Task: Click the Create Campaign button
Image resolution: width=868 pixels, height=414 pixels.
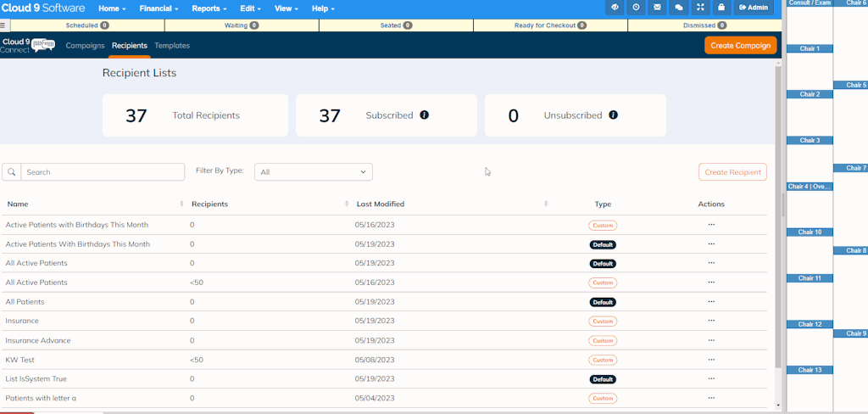Action: click(x=741, y=46)
